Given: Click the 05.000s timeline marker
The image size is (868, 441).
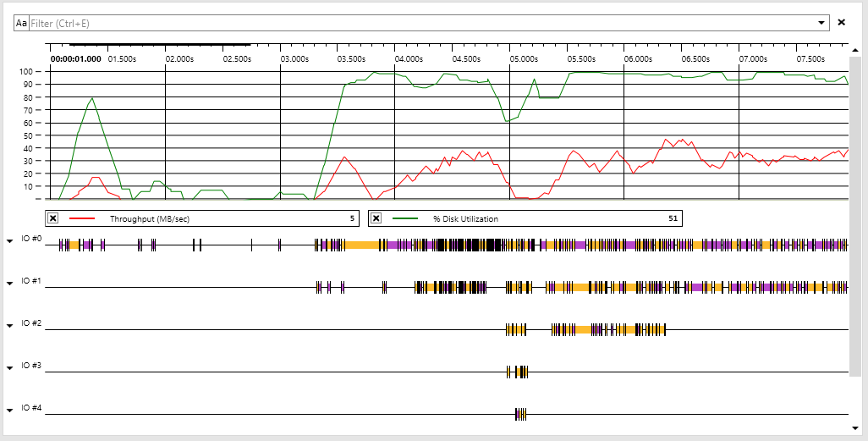Looking at the screenshot, I should pos(524,58).
